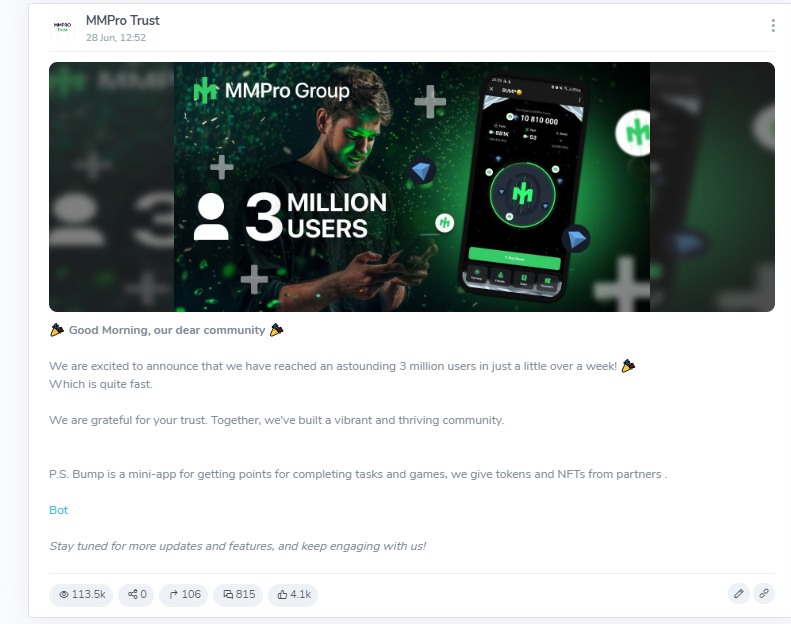This screenshot has width=791, height=624.
Task: Click the 'P.S. Bump is a mini-app' paragraph
Action: [x=358, y=474]
